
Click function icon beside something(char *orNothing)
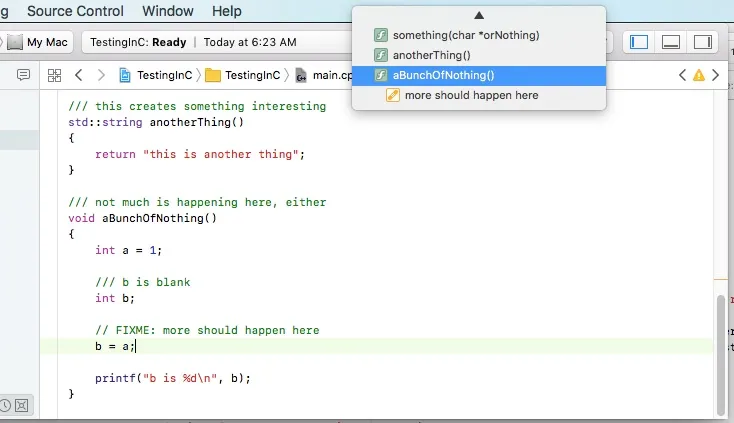click(x=381, y=35)
